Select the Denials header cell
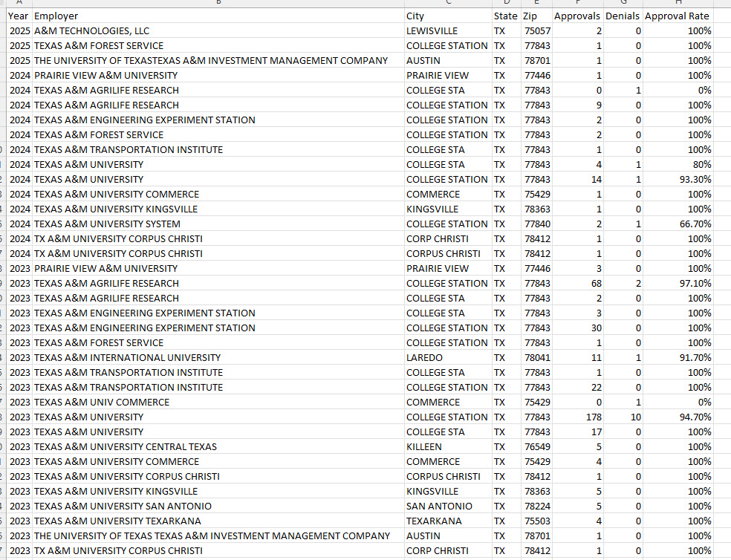The image size is (731, 560). 623,16
